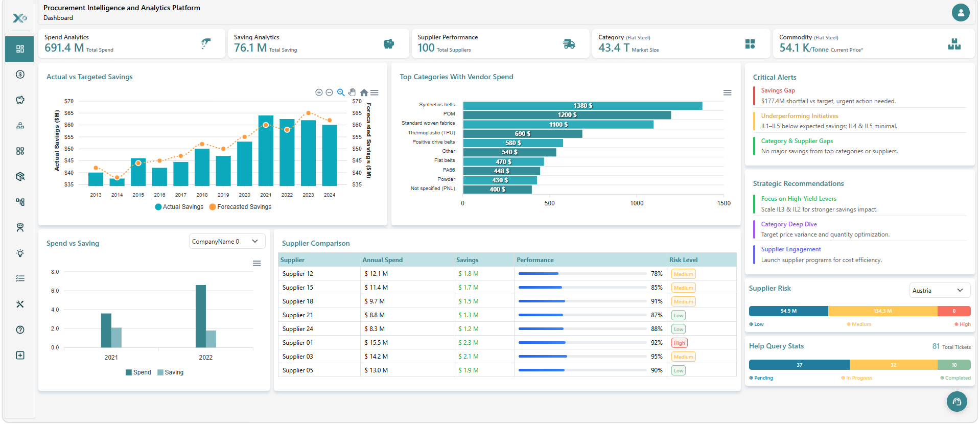
Task: Click the Supplier Performance truck icon
Action: click(569, 44)
